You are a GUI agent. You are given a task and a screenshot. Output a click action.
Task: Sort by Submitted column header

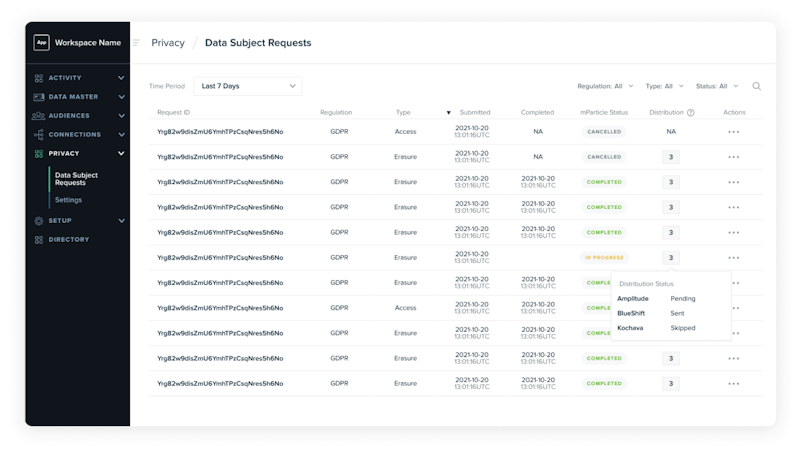[x=475, y=113]
